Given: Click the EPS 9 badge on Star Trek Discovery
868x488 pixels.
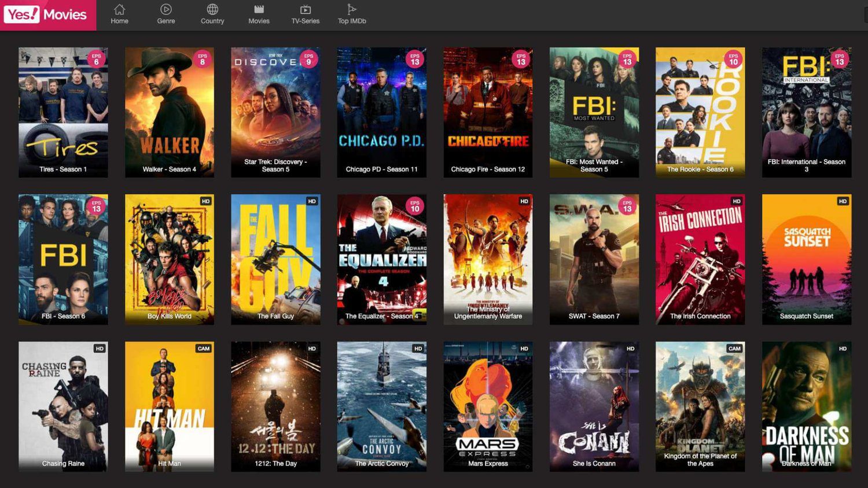Looking at the screenshot, I should (308, 60).
